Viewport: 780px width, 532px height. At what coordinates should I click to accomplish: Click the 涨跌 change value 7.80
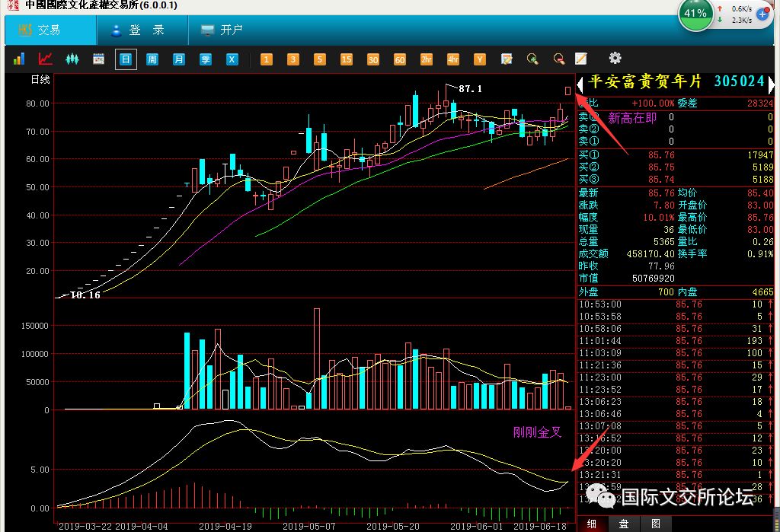(x=663, y=205)
